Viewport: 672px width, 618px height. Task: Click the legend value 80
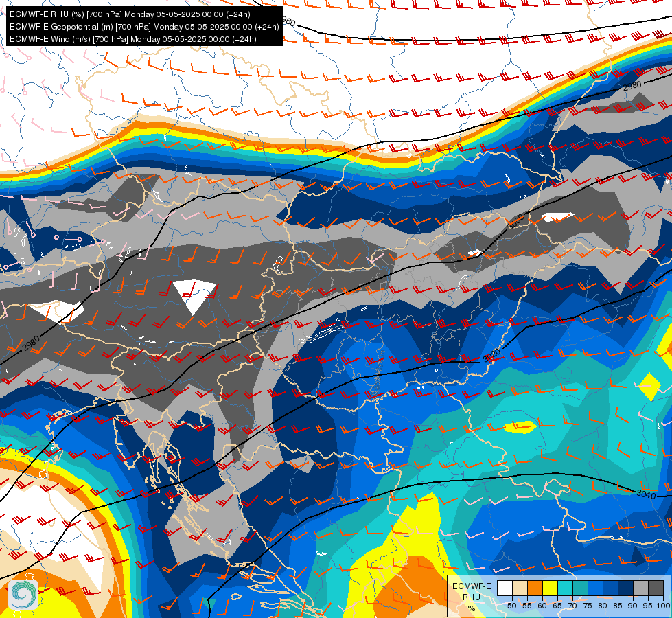pos(603,606)
